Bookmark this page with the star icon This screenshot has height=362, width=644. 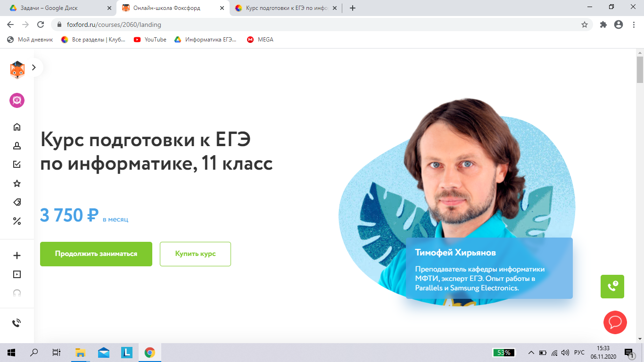point(585,25)
